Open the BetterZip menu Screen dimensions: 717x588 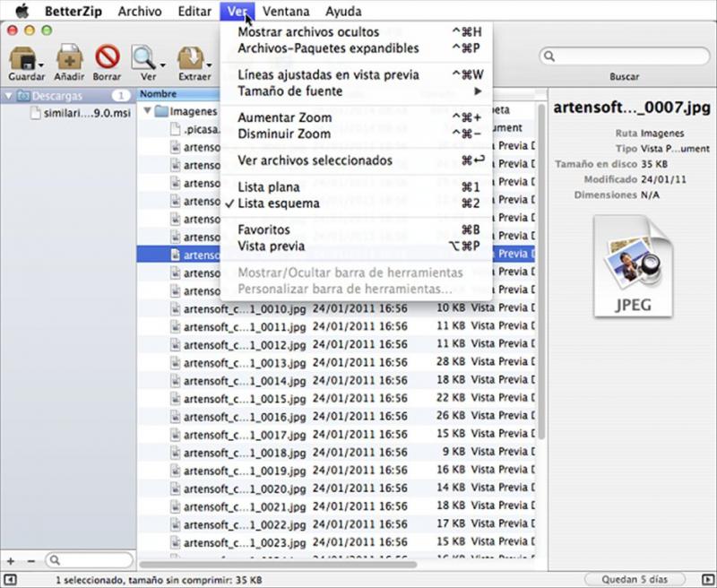[73, 11]
